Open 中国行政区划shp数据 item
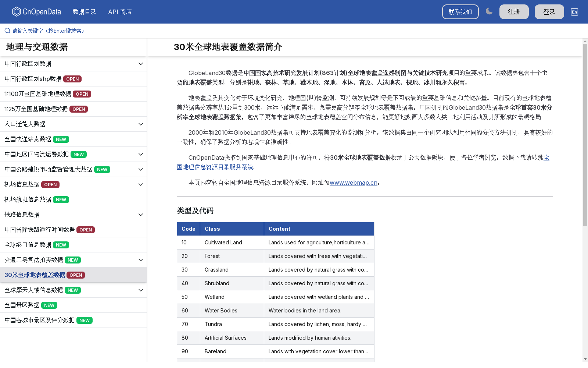The image size is (588, 368). [x=73, y=79]
